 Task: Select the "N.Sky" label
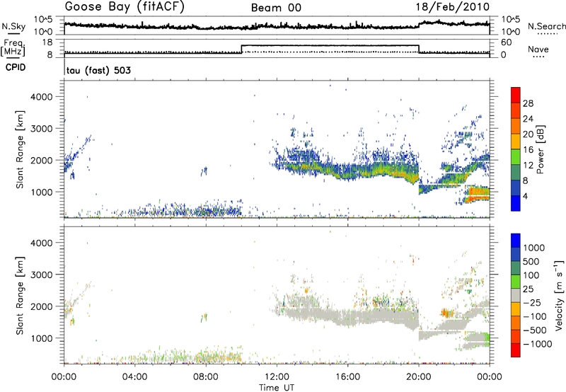(x=13, y=26)
